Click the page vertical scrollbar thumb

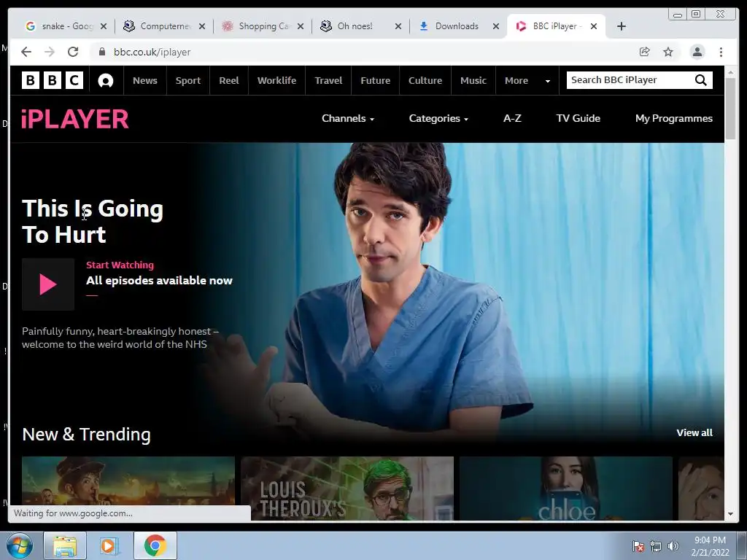pos(730,109)
